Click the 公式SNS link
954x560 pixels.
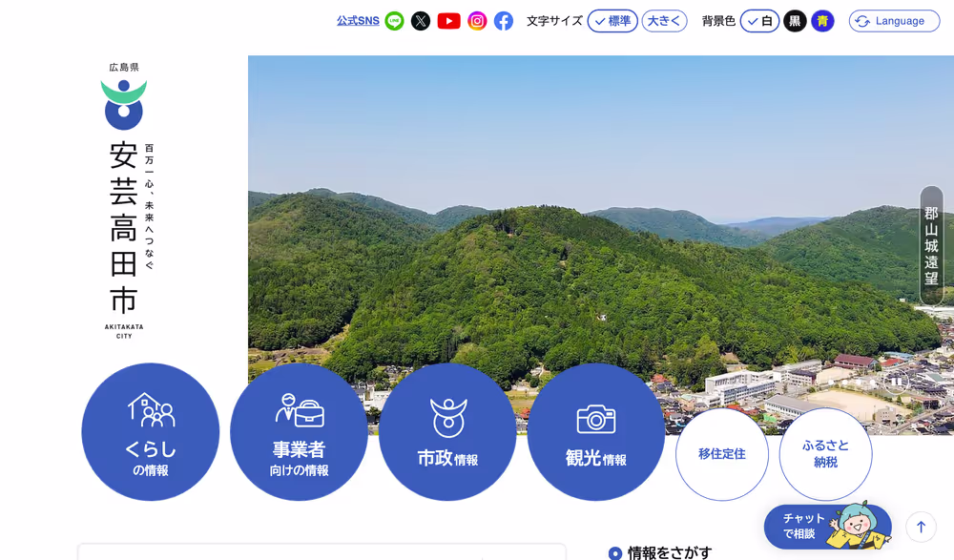click(358, 21)
